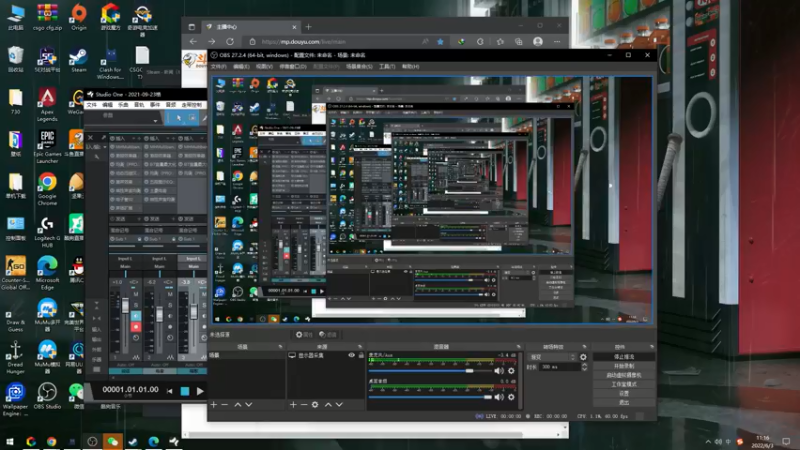Open the Scenes dock popout arrow
The image size is (800, 450).
pyautogui.click(x=280, y=346)
